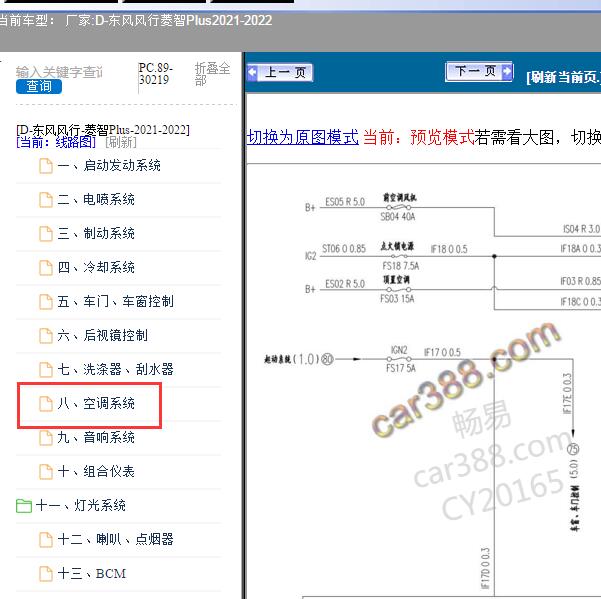Go to next page with 下一页
The height and width of the screenshot is (599, 601).
(x=479, y=71)
